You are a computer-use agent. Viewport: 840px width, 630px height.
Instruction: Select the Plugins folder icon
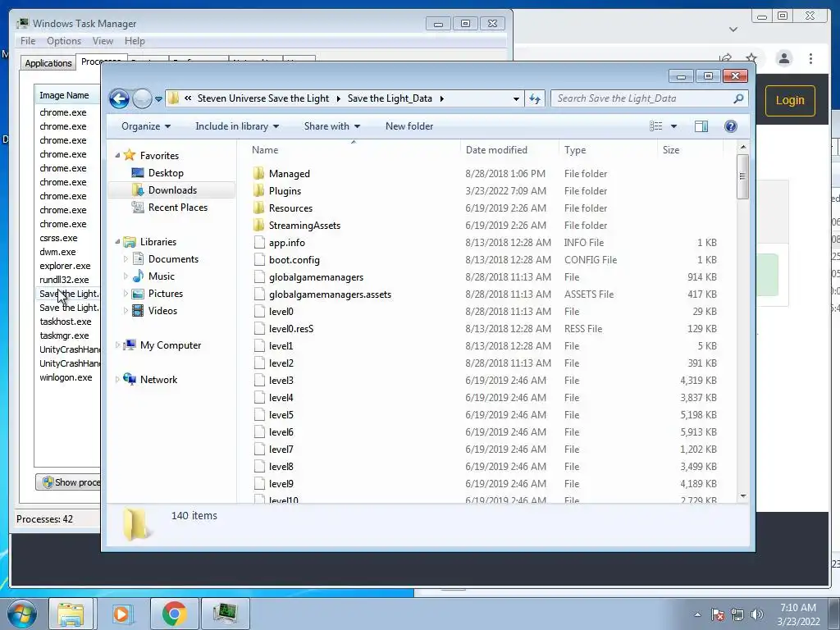pos(258,190)
